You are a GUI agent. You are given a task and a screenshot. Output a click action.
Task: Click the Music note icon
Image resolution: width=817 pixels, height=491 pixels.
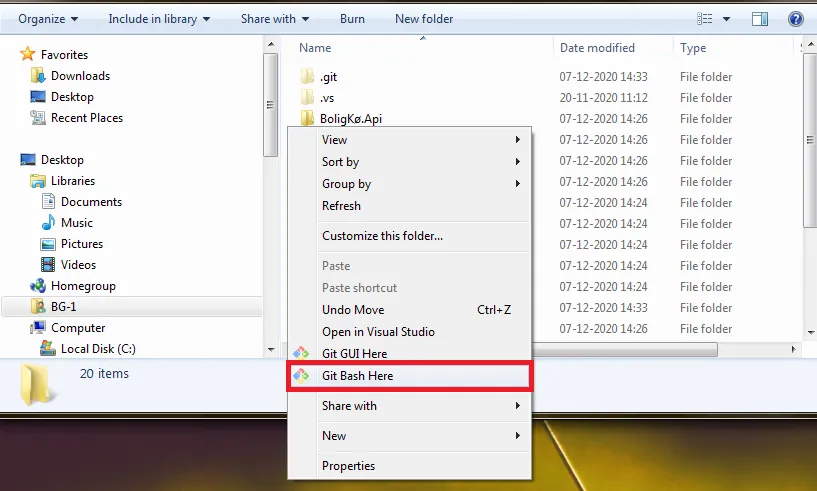pos(48,223)
